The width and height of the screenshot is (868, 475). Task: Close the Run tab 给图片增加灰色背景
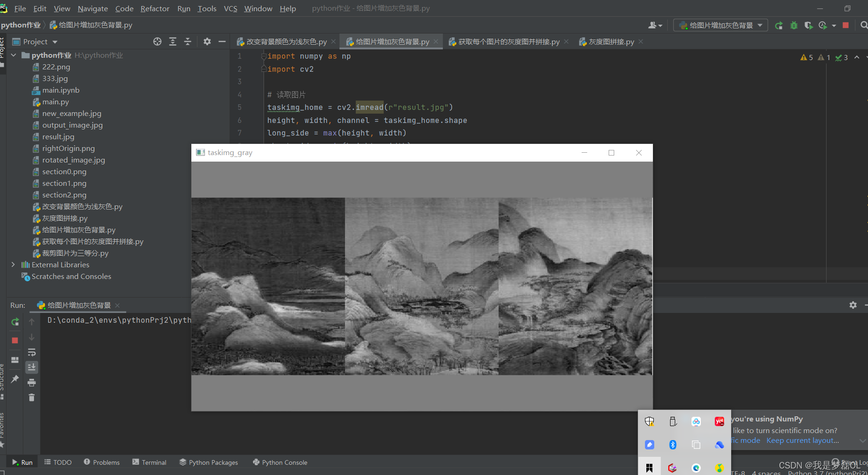coord(117,305)
